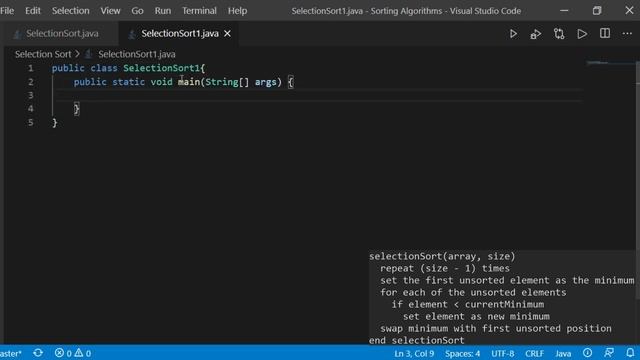Click line number 2 in gutter
Viewport: 640px width, 360px height.
[x=31, y=82]
